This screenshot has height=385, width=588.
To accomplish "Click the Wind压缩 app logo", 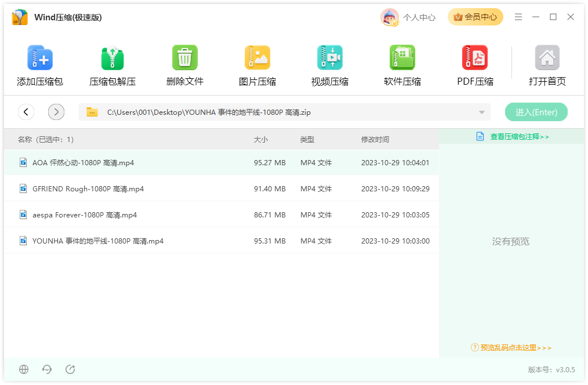I will pos(20,17).
